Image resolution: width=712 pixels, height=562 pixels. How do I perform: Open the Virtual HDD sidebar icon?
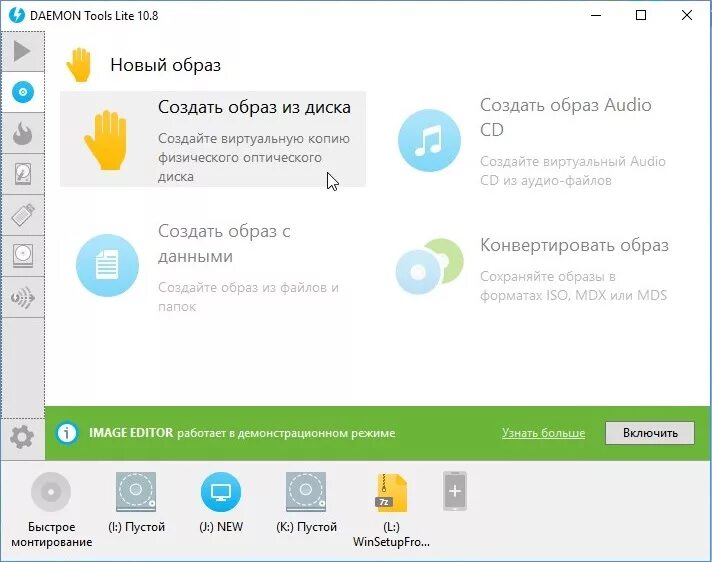[22, 174]
